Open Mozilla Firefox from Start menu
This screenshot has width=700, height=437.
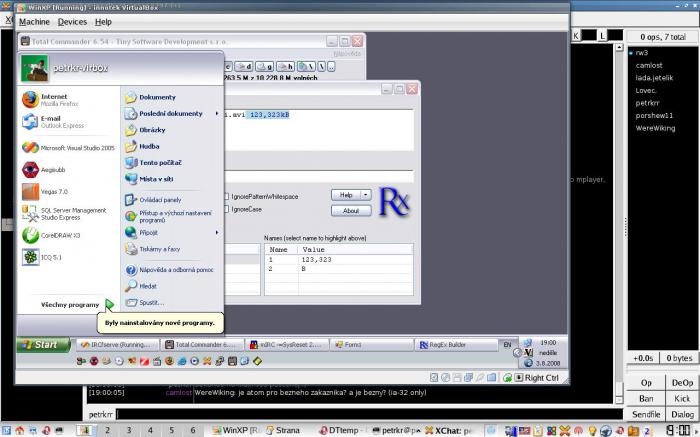click(50, 100)
